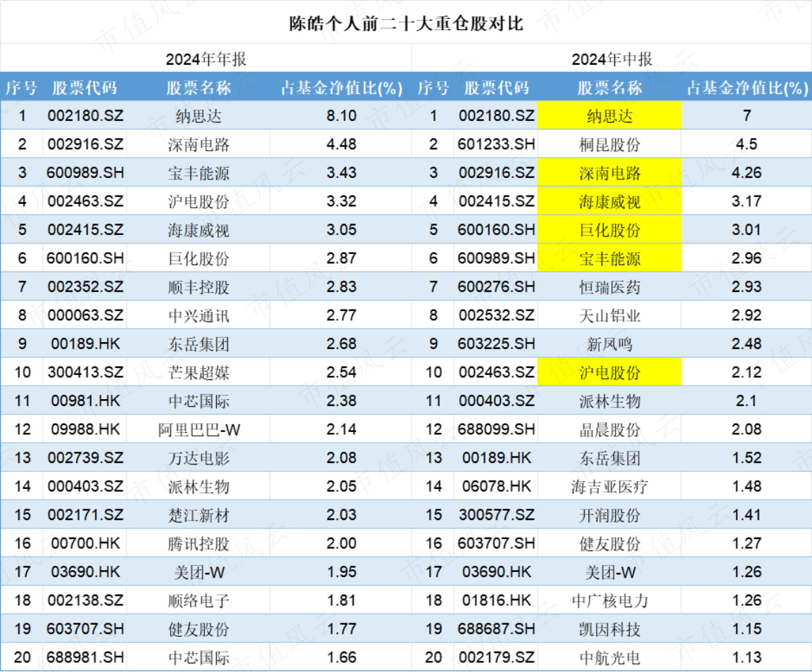Click the 顺络电子 cell
Image resolution: width=812 pixels, height=672 pixels.
[x=198, y=600]
